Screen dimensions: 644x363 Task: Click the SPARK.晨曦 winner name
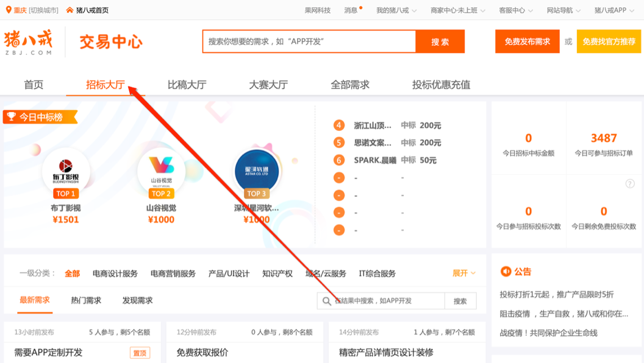[x=375, y=160]
